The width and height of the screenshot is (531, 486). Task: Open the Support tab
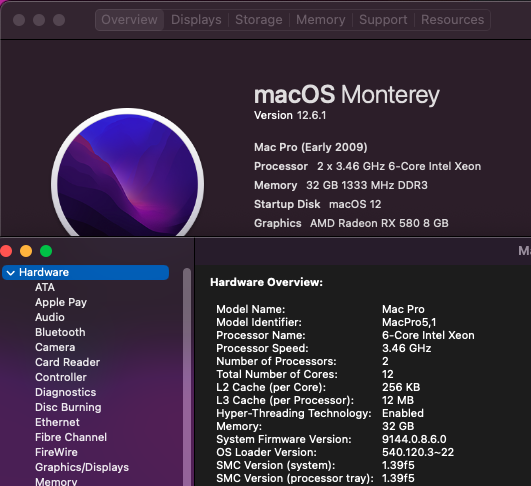[383, 20]
